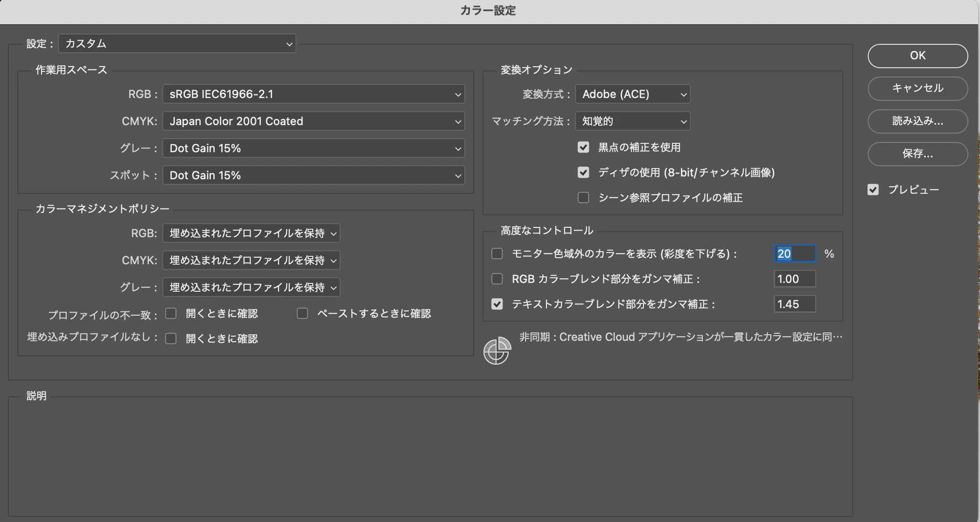
Task: Disable 黒点の補正を使用 checkbox
Action: [583, 148]
